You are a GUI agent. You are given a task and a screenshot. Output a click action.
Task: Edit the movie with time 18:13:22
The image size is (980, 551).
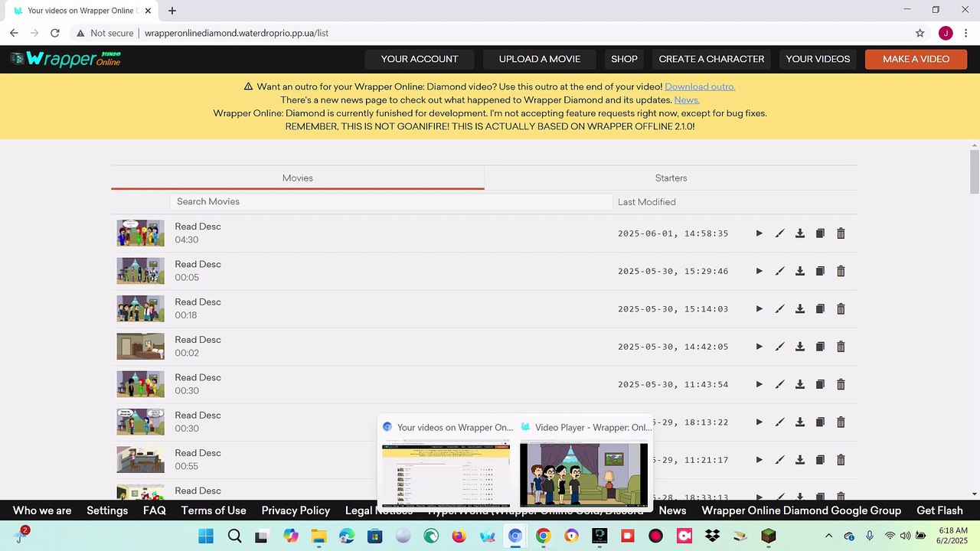pos(779,422)
